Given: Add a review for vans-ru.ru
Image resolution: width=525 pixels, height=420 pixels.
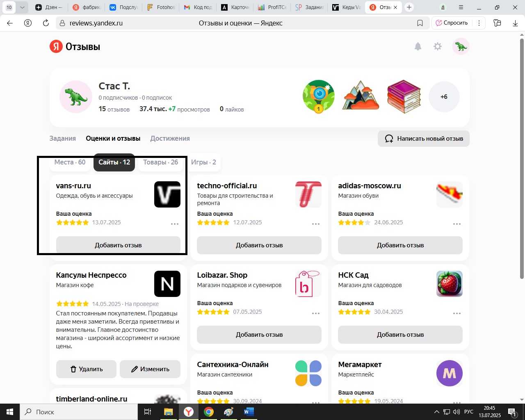Looking at the screenshot, I should pos(118,245).
